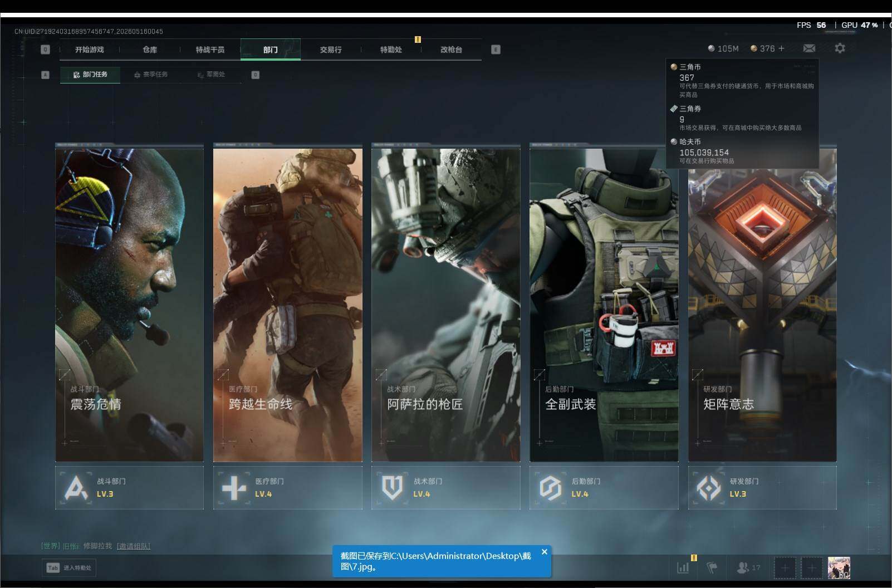892x588 pixels.
Task: Open the player avatar portrait
Action: click(x=839, y=568)
